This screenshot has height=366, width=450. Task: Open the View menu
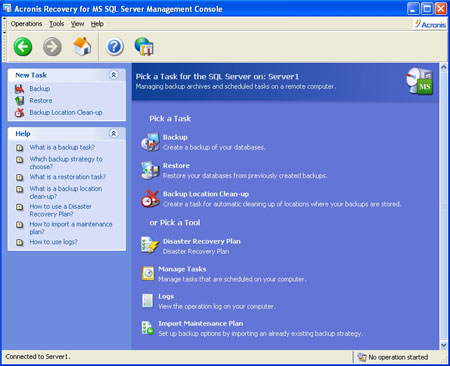[77, 24]
